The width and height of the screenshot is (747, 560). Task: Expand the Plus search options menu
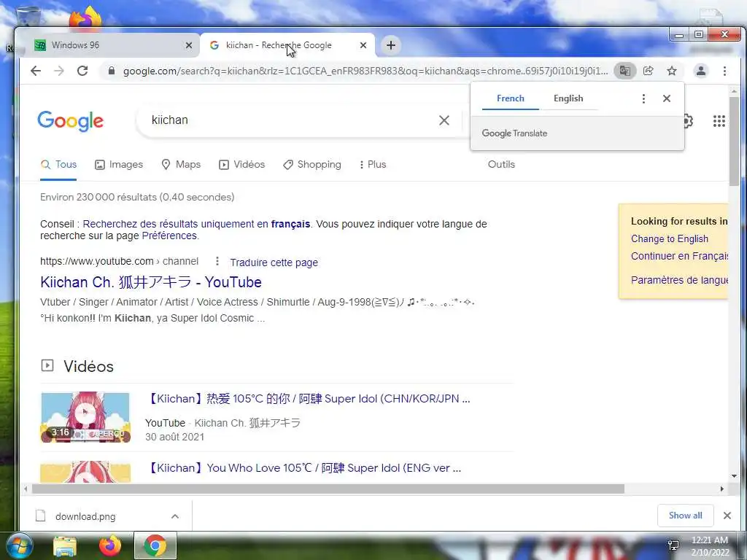pos(373,165)
